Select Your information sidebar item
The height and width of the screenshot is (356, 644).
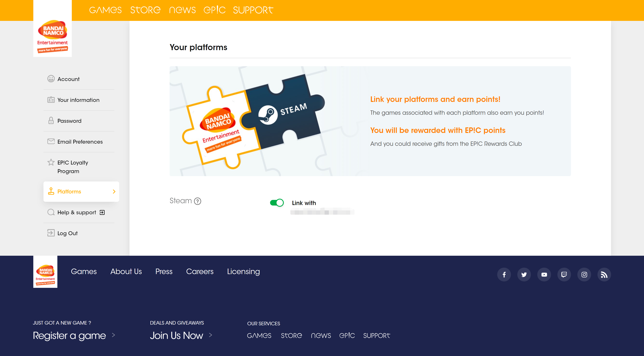pyautogui.click(x=78, y=100)
